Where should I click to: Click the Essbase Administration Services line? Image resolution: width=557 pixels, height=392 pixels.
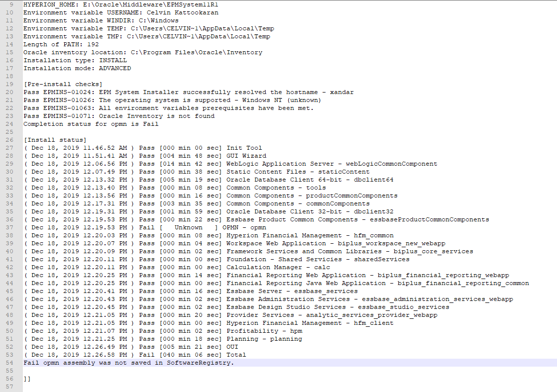click(268, 299)
